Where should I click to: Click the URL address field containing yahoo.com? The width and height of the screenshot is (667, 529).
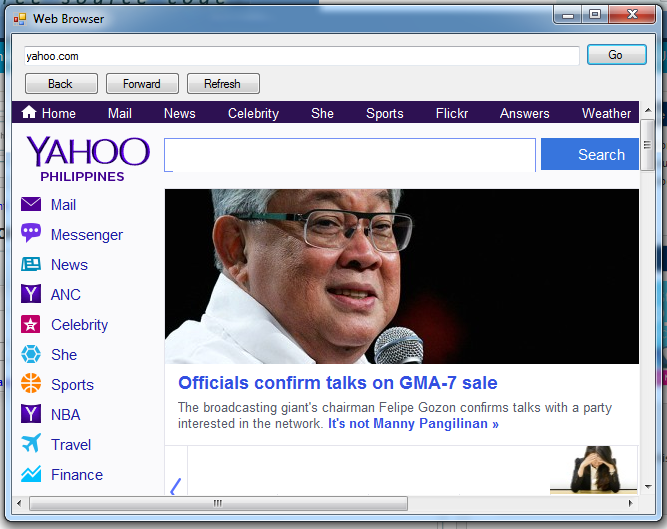(302, 56)
